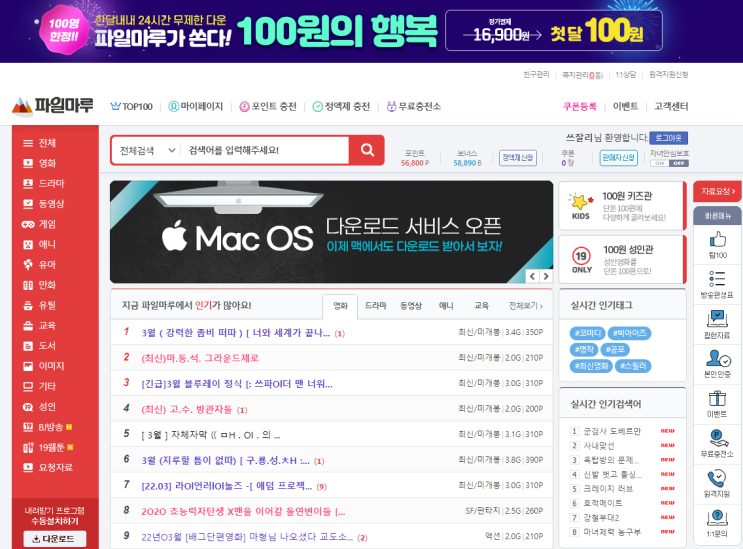743x549 pixels.
Task: Open the 19웹툰 sidebar category
Action: click(x=47, y=447)
